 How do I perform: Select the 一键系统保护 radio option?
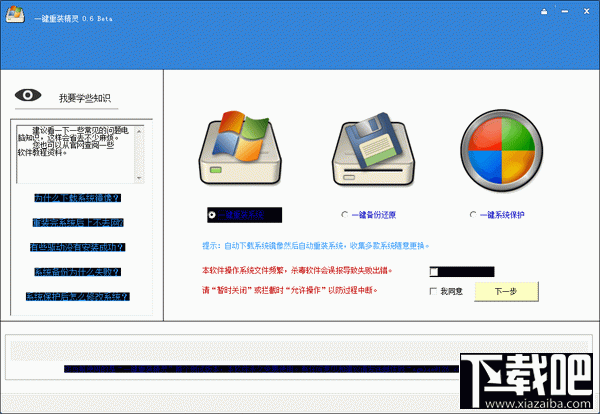[473, 215]
